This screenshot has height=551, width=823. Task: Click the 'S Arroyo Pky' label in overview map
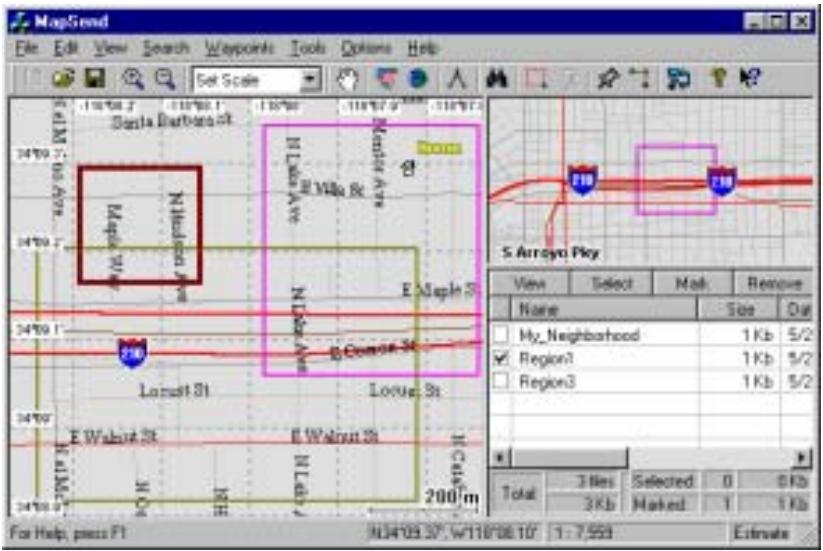(x=550, y=252)
